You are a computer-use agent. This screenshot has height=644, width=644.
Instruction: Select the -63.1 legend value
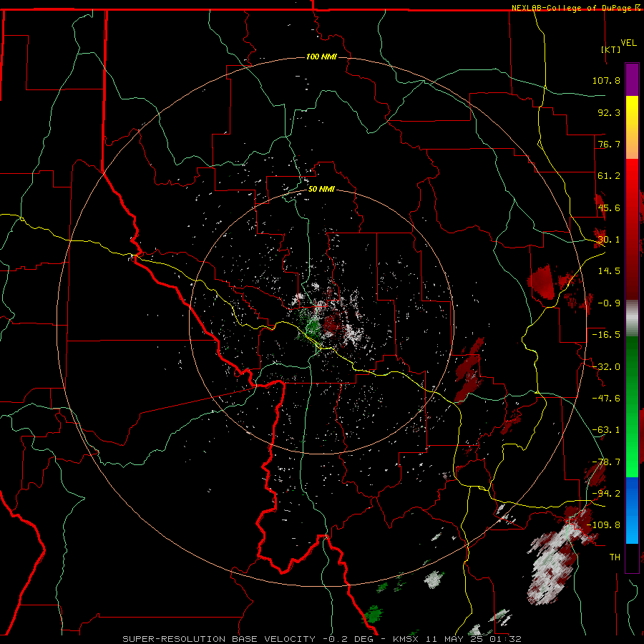click(606, 430)
